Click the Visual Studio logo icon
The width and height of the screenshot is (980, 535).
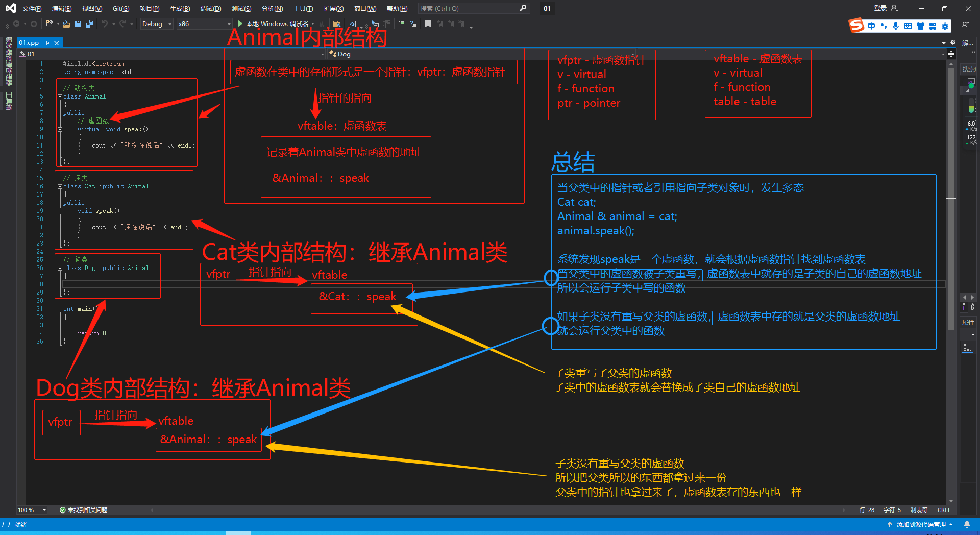point(11,8)
